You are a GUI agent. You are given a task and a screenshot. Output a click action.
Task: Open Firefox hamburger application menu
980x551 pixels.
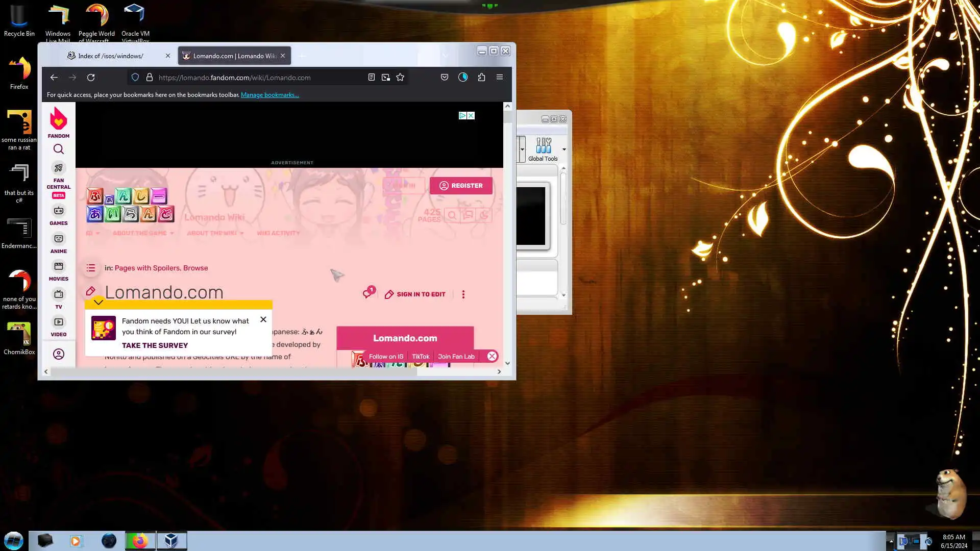[500, 78]
